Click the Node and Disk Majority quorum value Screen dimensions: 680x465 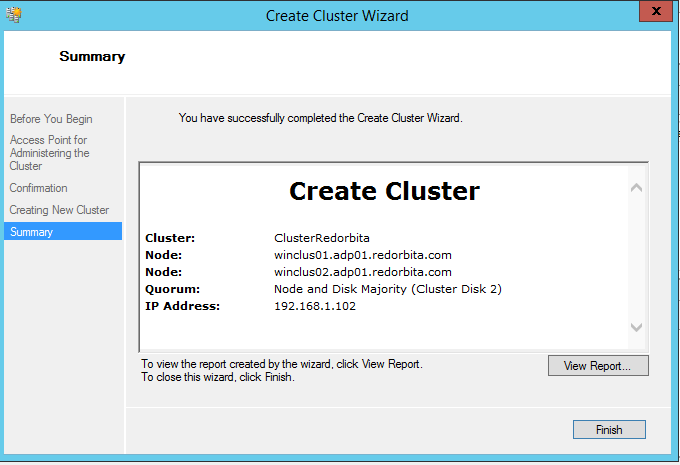387,289
